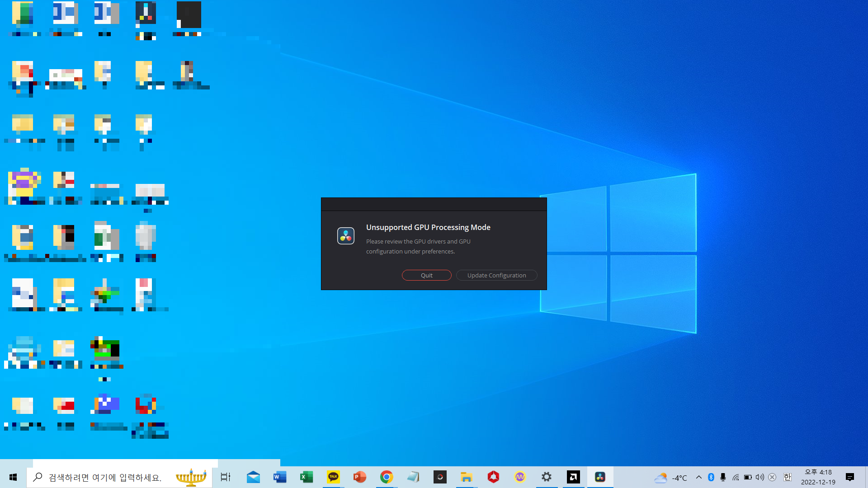
Task: Click the Korean taskbar search box
Action: click(x=119, y=477)
